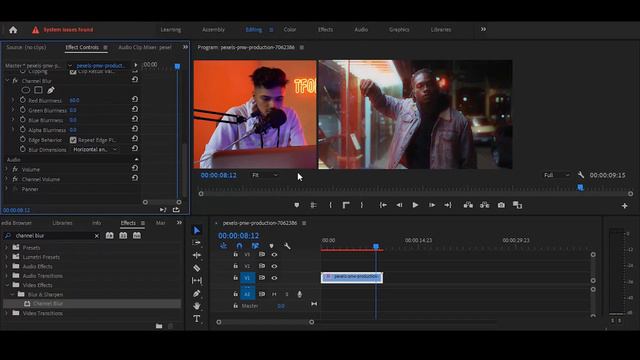Expand the Volume audio effect
This screenshot has width=640, height=360.
click(7, 169)
